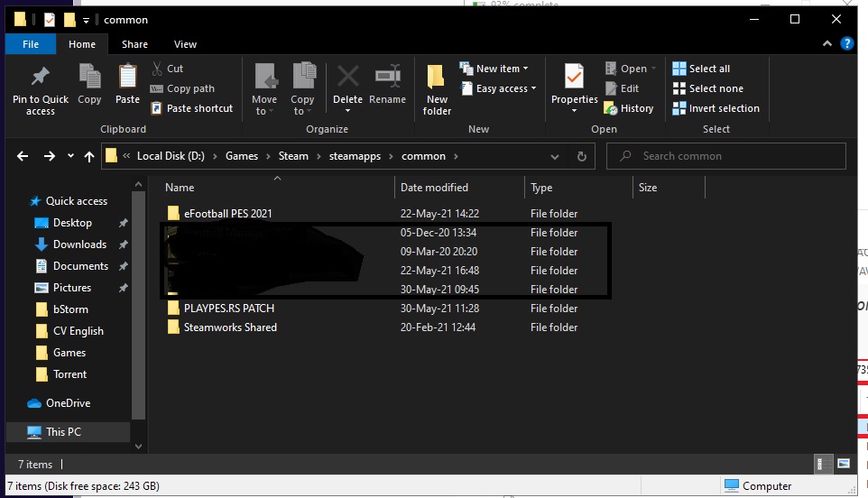
Task: Switch to the Share ribbon tab
Action: click(x=134, y=44)
